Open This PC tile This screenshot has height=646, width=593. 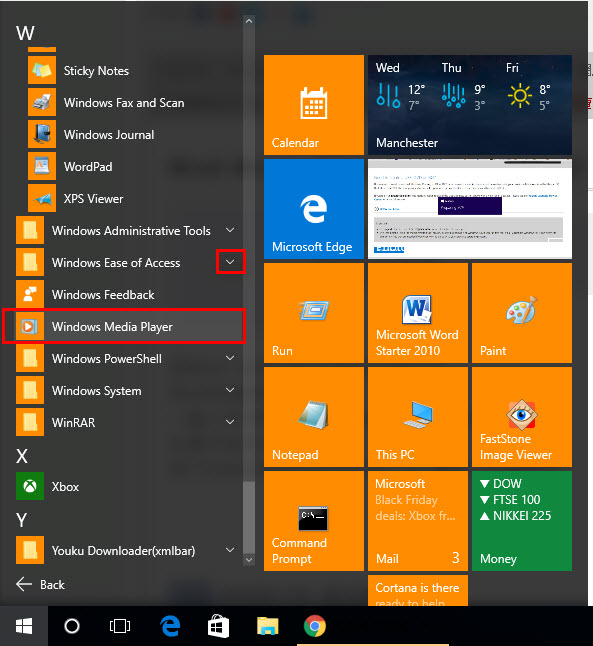418,417
